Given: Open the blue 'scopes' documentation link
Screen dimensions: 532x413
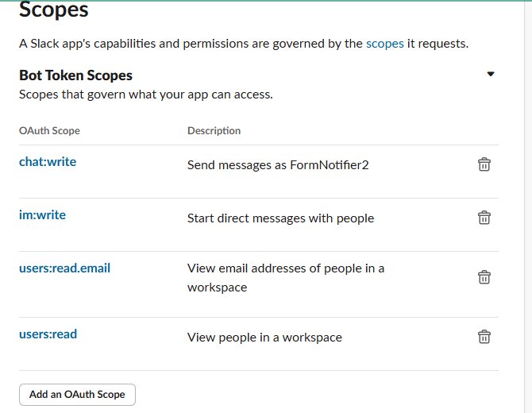Looking at the screenshot, I should tap(385, 44).
